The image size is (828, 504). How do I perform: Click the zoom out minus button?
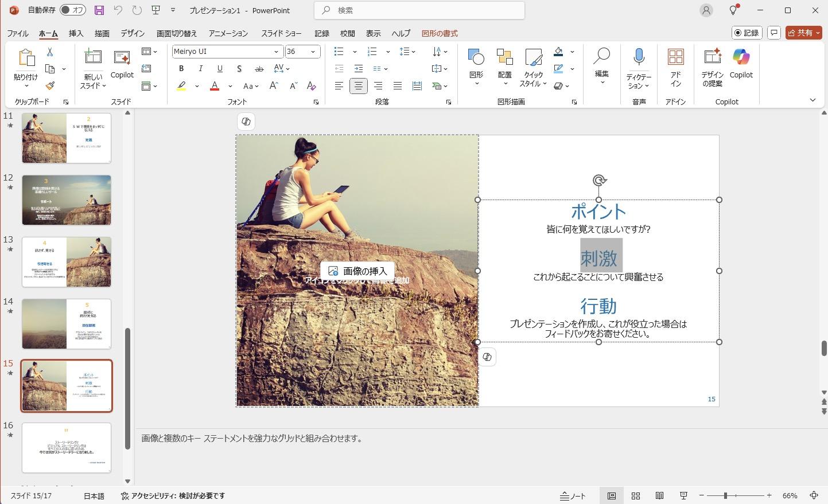click(702, 495)
